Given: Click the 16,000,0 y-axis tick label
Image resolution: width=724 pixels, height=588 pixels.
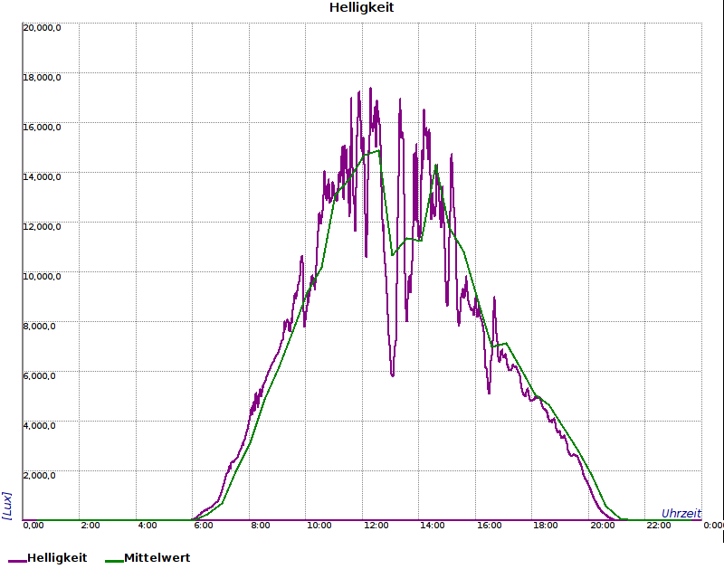Looking at the screenshot, I should tap(42, 128).
